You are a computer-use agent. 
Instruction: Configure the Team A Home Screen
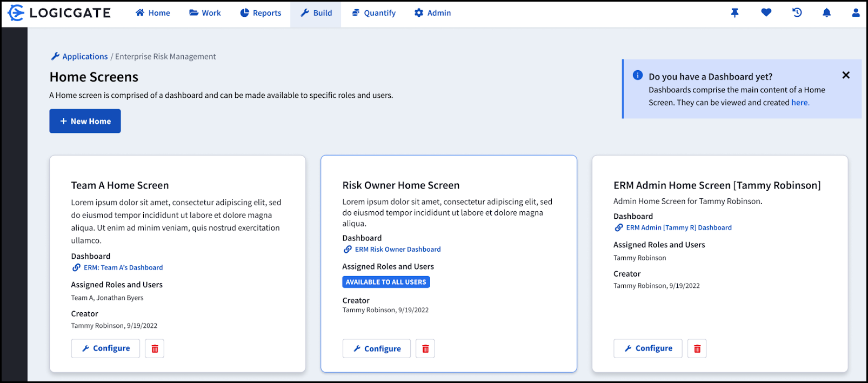click(x=105, y=348)
